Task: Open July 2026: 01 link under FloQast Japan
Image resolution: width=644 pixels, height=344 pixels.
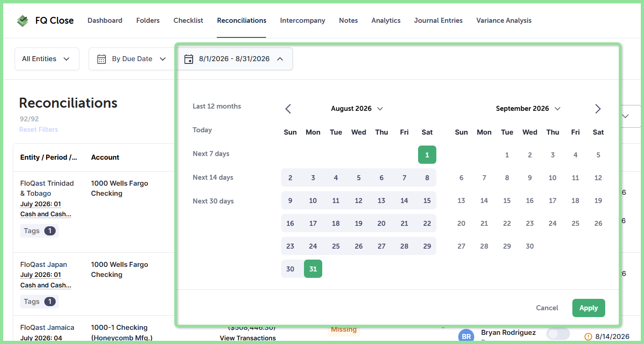Action: click(41, 275)
